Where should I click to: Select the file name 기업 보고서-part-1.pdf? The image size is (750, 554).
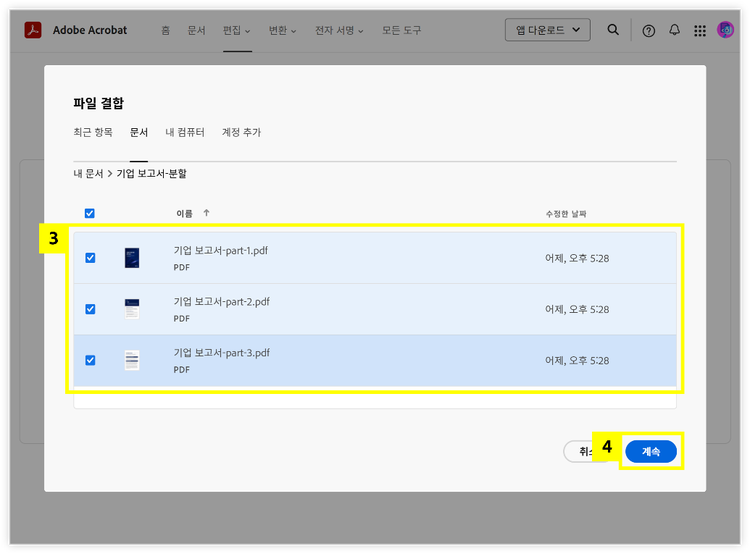[221, 251]
